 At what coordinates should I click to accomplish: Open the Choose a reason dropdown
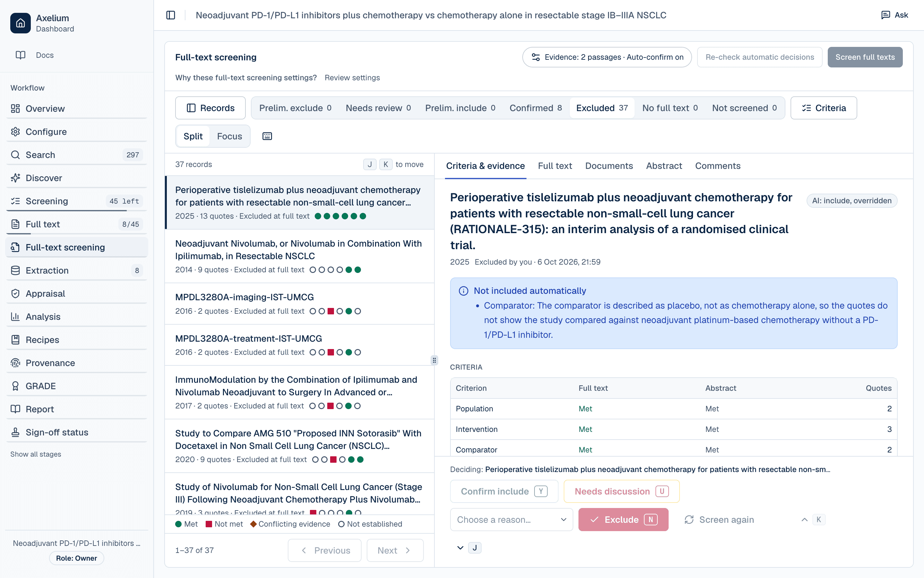point(512,520)
